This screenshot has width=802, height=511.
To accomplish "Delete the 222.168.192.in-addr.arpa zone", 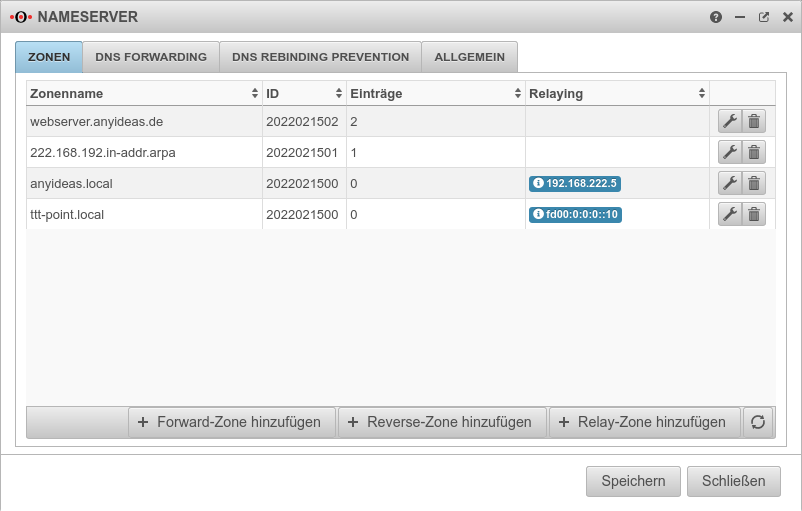I will (754, 152).
